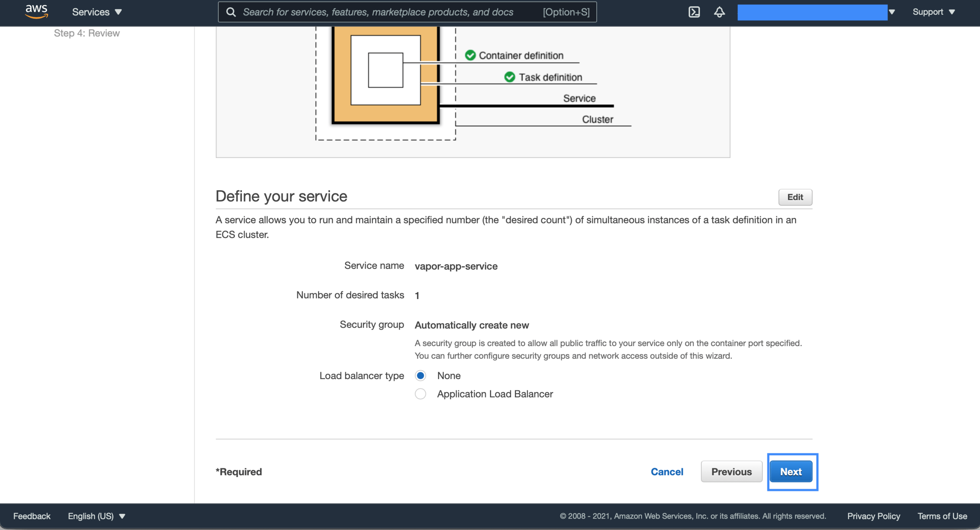Select None load balancer type
Viewport: 980px width, 530px height.
(x=420, y=376)
